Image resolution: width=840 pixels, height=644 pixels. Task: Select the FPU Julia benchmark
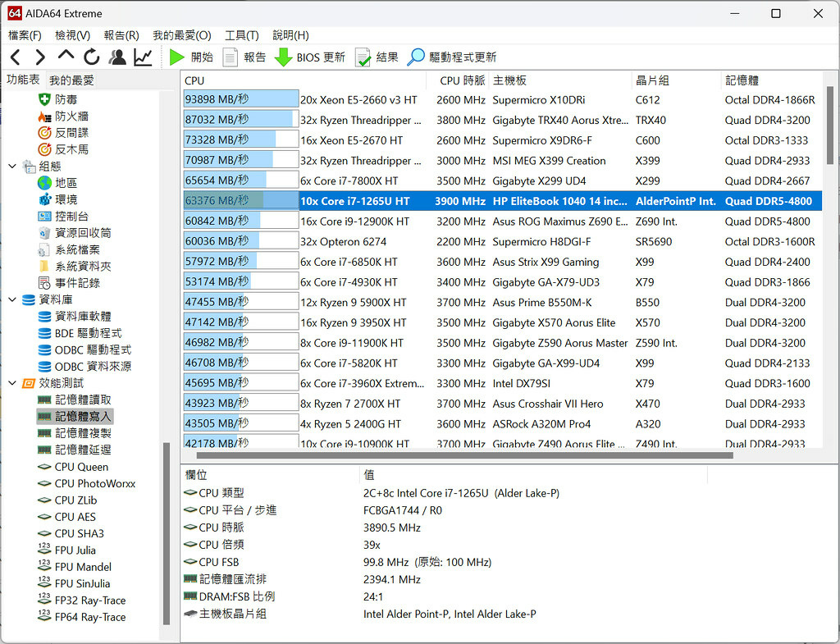click(x=67, y=550)
